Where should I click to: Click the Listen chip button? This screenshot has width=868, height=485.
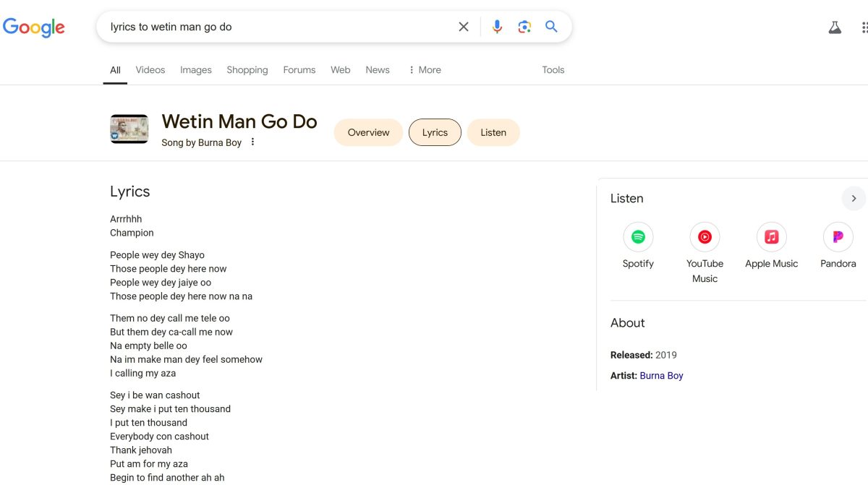coord(493,132)
